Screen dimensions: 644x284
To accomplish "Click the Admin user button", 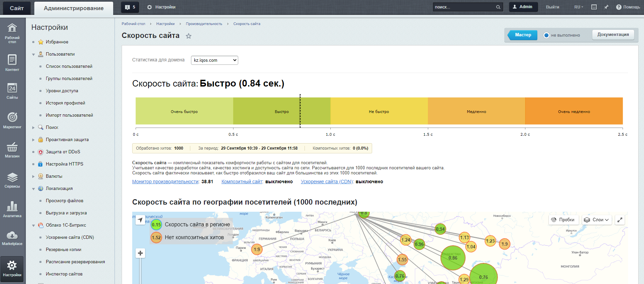I will (523, 7).
